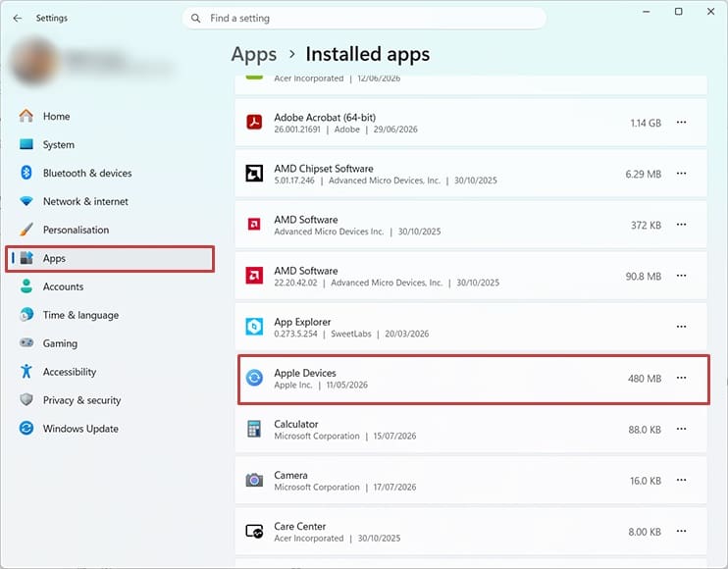Screen dimensions: 728x569
Task: Go to Network & internet
Action: click(110, 201)
